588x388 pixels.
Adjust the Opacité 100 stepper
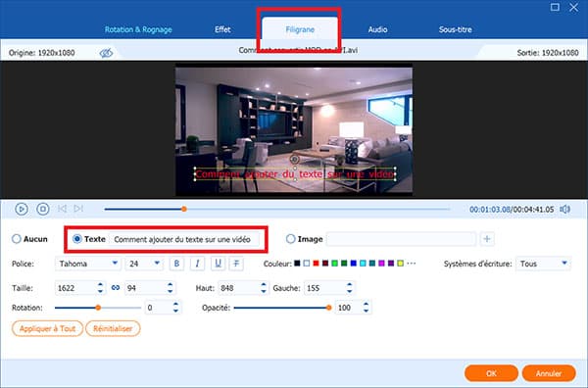pos(366,308)
